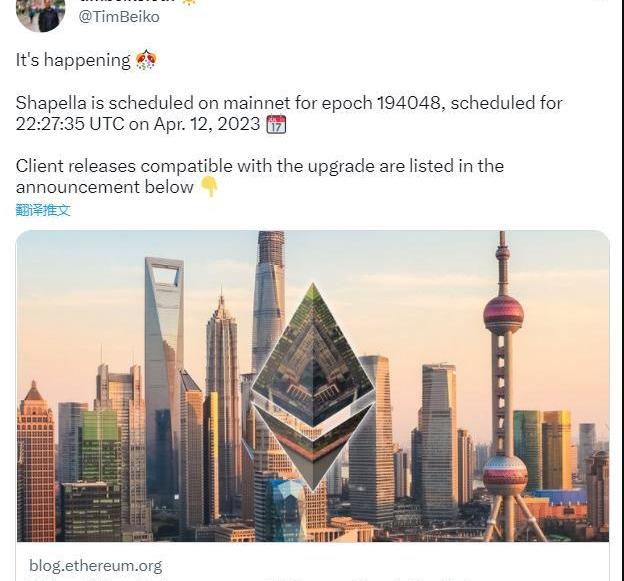Open the blog.ethereum.org card domain
This screenshot has width=624, height=581.
click(x=96, y=566)
